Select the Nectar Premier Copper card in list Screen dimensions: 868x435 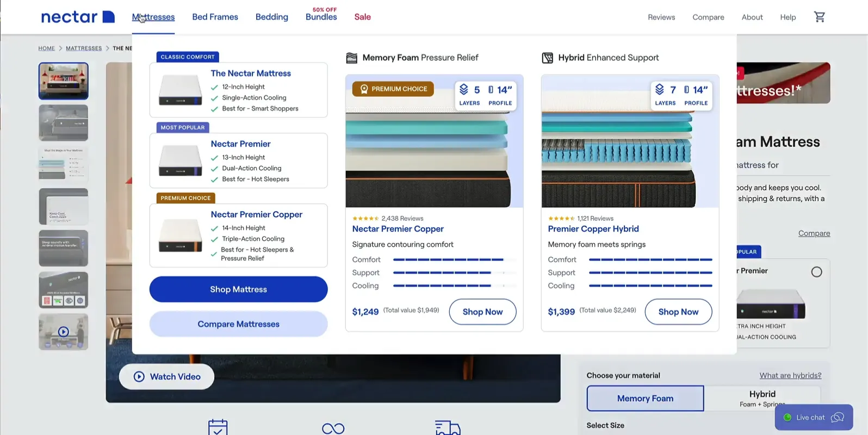(238, 235)
